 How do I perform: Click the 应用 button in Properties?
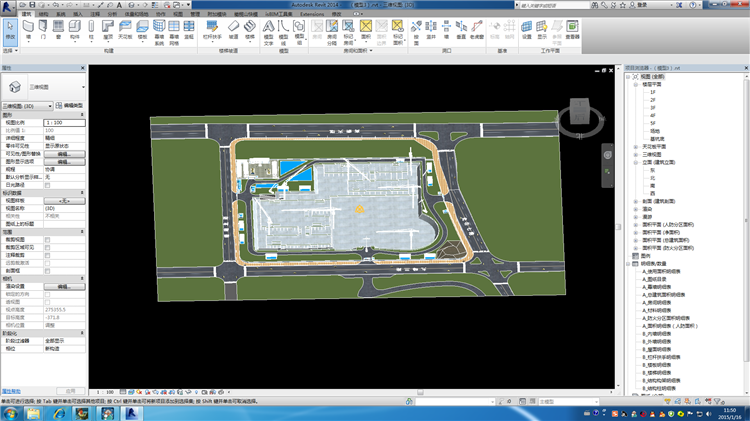70,391
